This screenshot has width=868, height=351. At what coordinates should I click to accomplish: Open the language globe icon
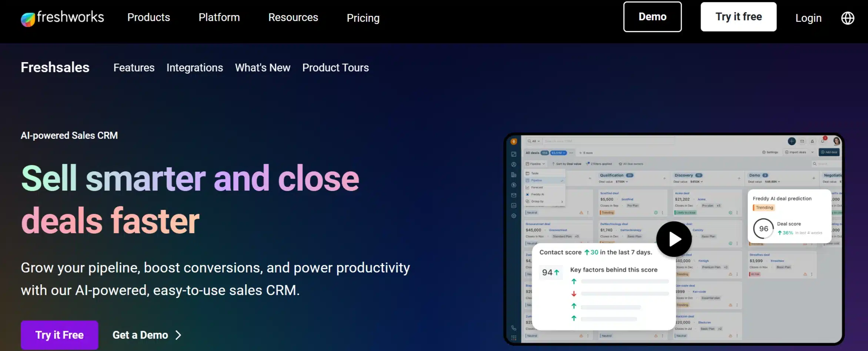[x=848, y=18]
